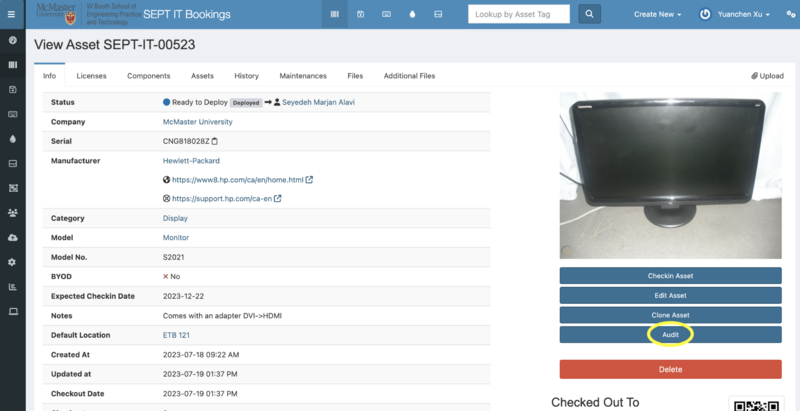Click the Checkin Asset button
This screenshot has width=800, height=411.
click(670, 275)
